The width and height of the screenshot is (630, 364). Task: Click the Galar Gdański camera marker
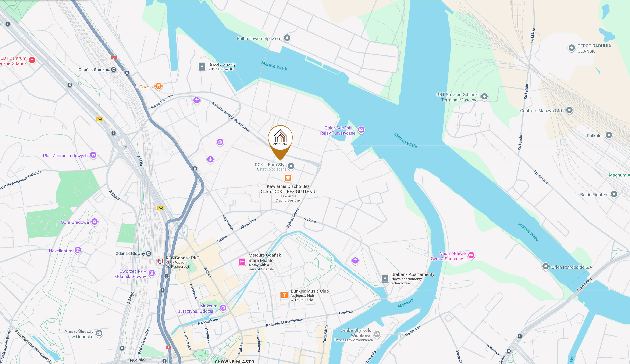(361, 130)
